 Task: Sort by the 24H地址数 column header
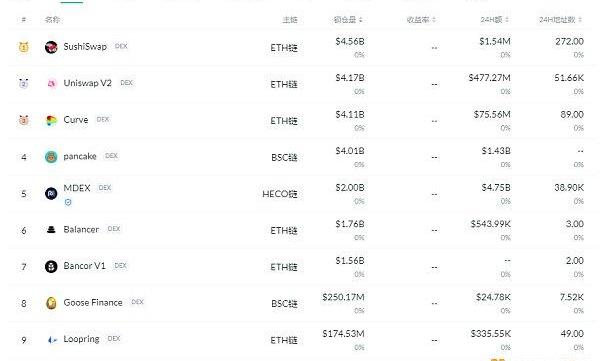561,20
